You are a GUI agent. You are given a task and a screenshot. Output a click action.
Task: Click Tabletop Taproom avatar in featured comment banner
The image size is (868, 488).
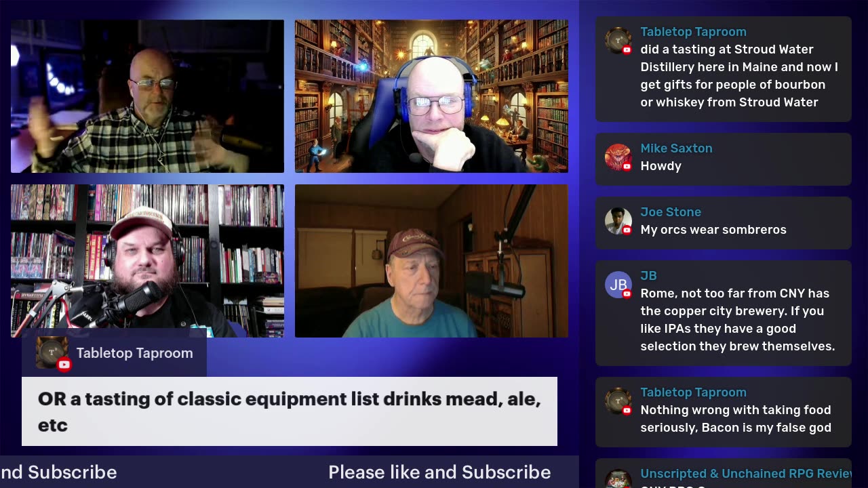[52, 352]
